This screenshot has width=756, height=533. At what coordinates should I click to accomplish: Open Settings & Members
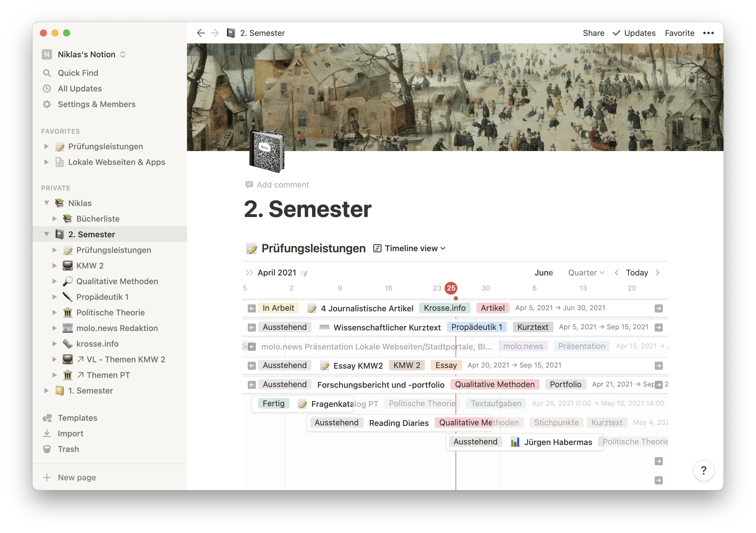[x=96, y=104]
